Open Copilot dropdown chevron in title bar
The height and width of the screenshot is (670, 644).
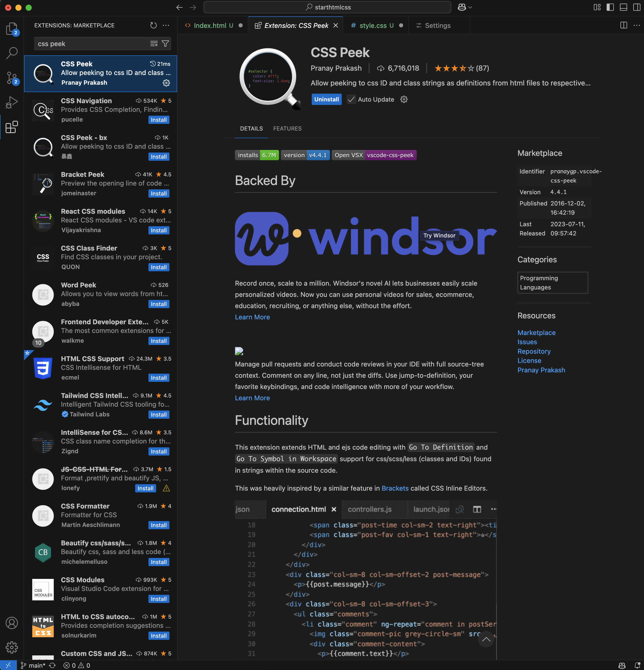[470, 7]
